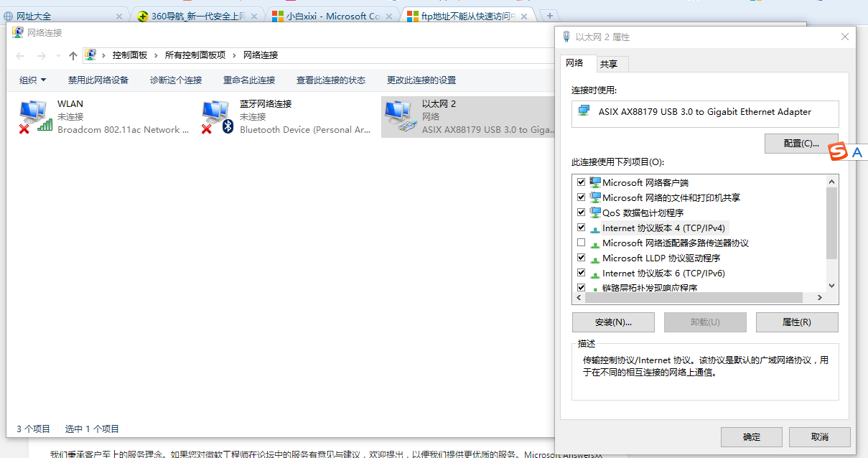The image size is (868, 458).
Task: Select the 以太网 2 adapter icon
Action: [x=400, y=113]
